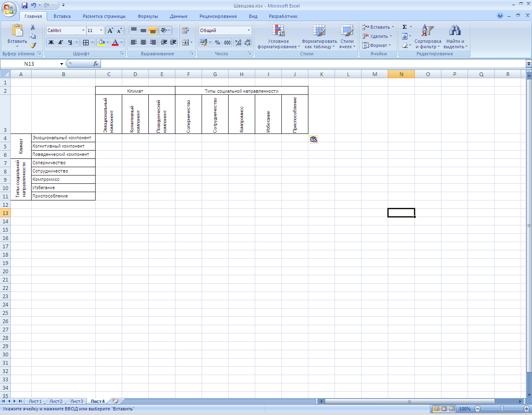Align text right
532x415 pixels.
(153, 42)
